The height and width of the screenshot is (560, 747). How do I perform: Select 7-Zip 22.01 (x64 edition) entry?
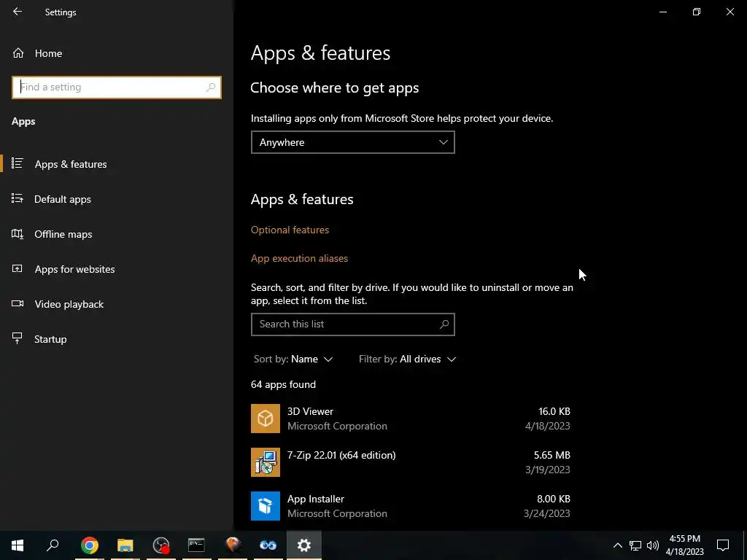(341, 455)
